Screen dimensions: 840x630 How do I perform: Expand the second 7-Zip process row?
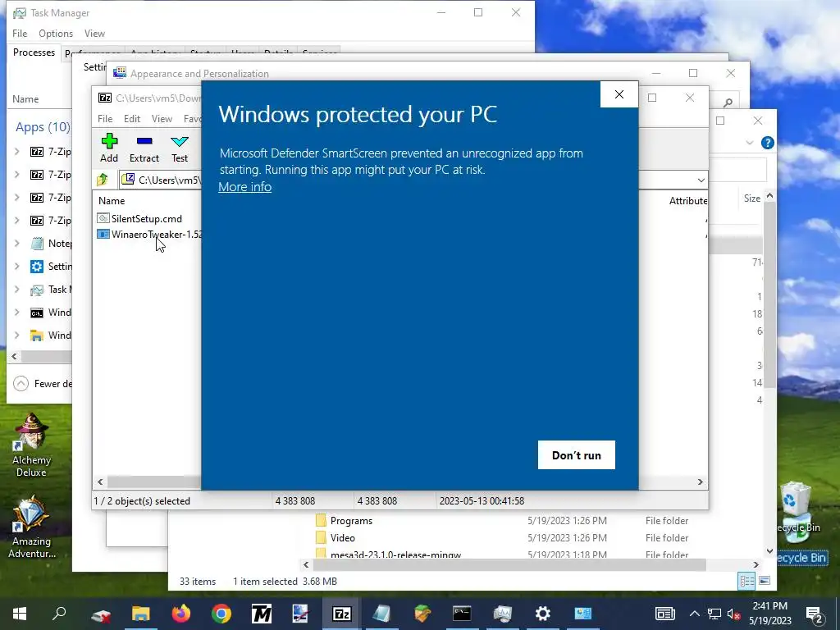(x=17, y=175)
